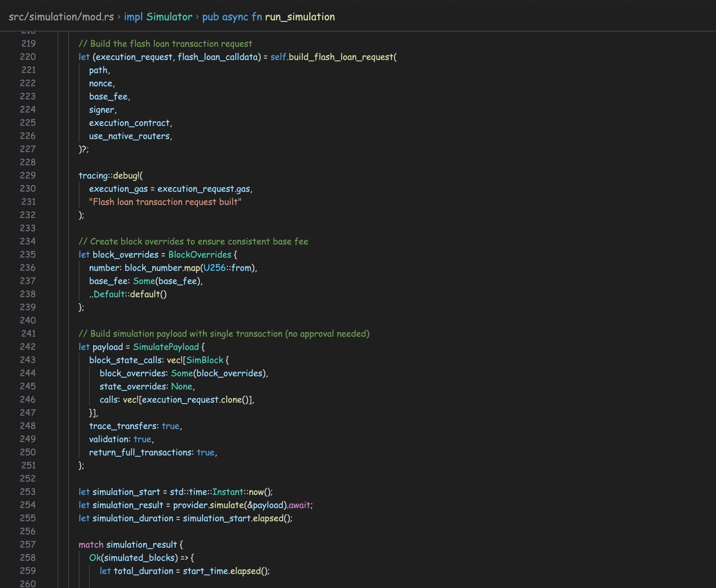Click the tracing::debug! macro on line 229
Screen dimensions: 716x588
pyautogui.click(x=110, y=175)
